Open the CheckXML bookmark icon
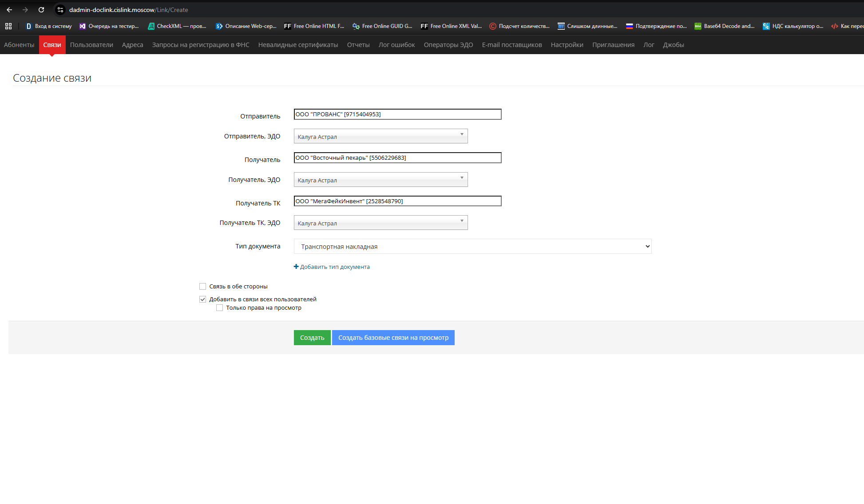 pos(151,26)
